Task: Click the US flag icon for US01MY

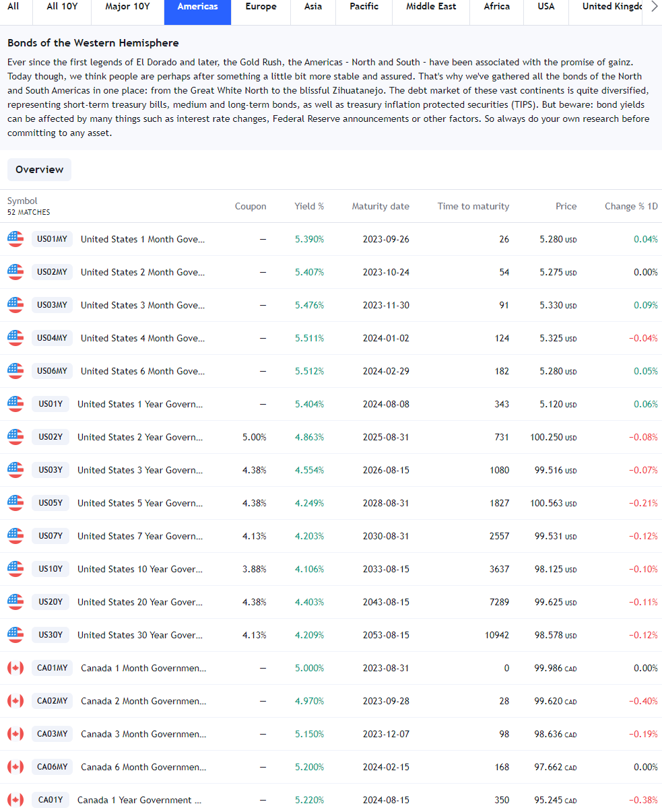Action: tap(15, 239)
